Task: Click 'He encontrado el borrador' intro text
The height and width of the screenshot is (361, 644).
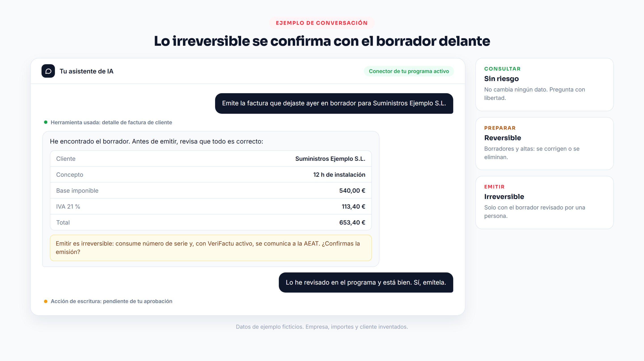Action: pos(157,141)
